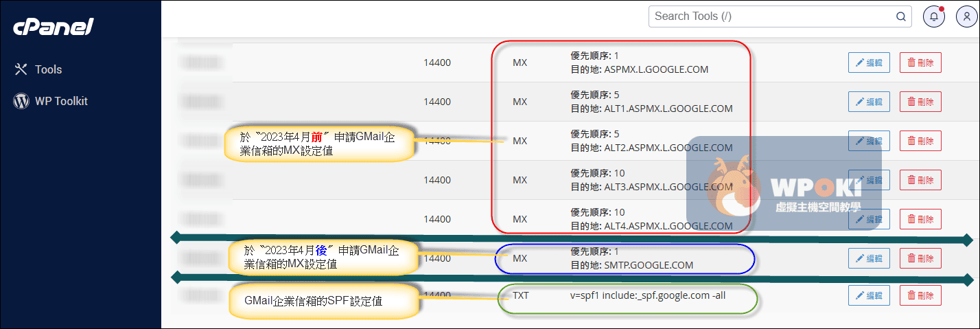The image size is (980, 329).
Task: Delete the ALT2.ASPMX.L.GOOGLE.COM record
Action: (x=920, y=141)
